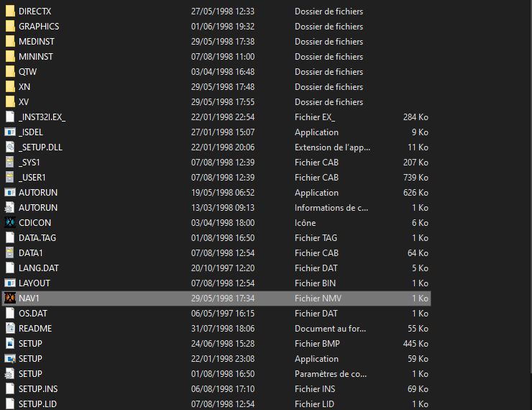The height and width of the screenshot is (410, 532).
Task: Select the SETUP bitmap file icon
Action: point(10,344)
